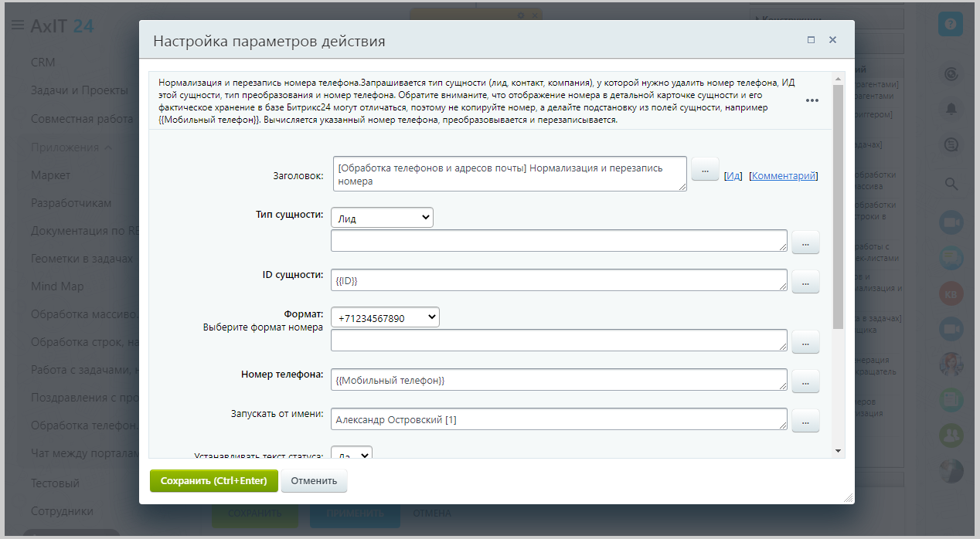Open CRM in the left menu
Image resolution: width=980 pixels, height=539 pixels.
pos(43,63)
